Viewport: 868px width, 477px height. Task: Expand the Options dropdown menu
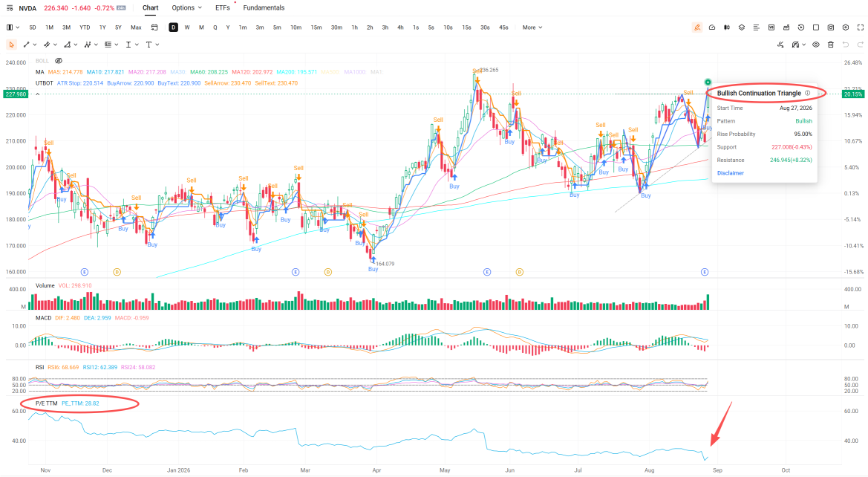coord(186,7)
